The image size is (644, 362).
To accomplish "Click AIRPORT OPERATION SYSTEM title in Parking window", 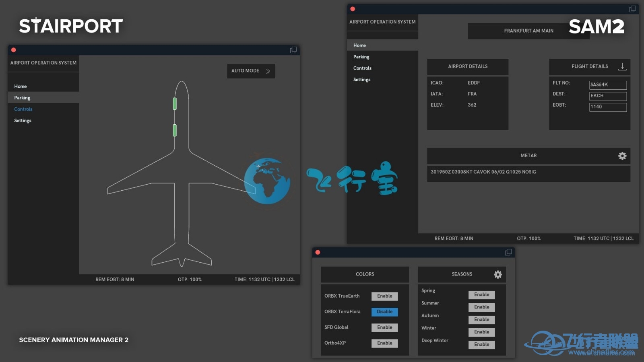I will point(43,63).
